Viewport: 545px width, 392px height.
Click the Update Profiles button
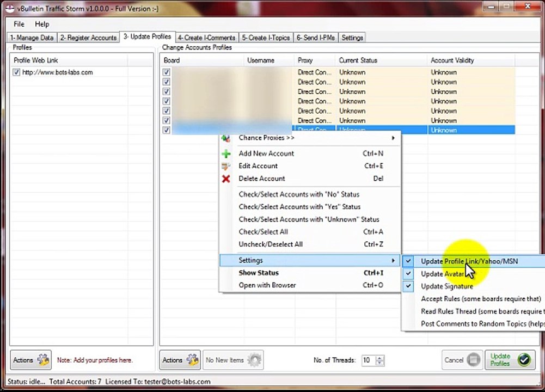pos(510,360)
